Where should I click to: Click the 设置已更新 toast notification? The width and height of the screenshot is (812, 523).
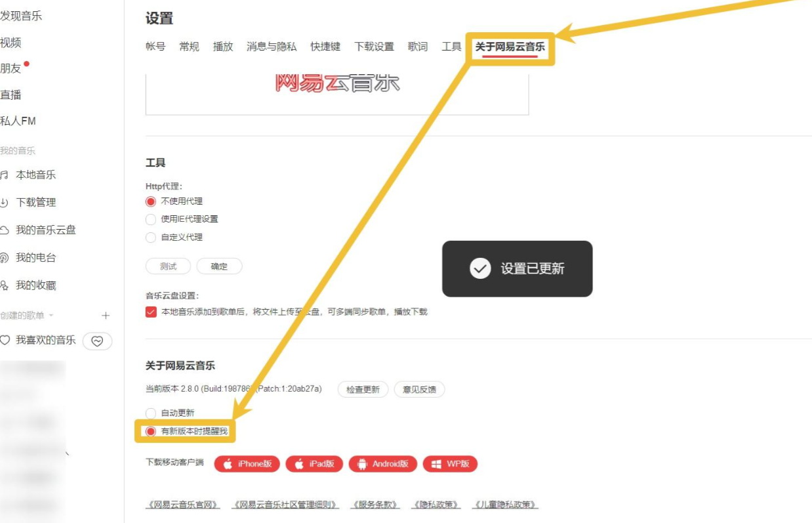point(517,268)
